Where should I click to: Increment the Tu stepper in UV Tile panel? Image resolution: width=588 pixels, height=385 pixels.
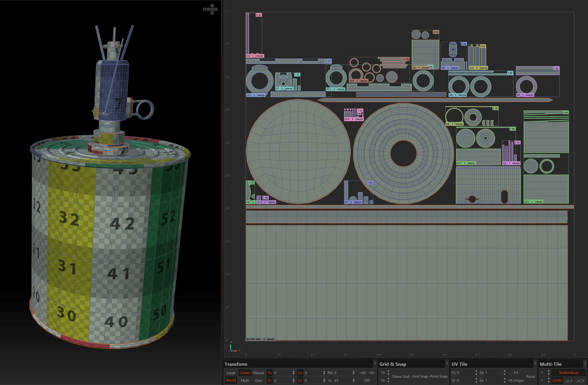click(x=476, y=371)
